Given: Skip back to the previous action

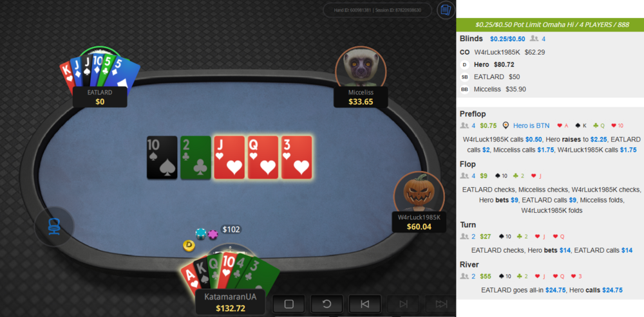Looking at the screenshot, I should (365, 304).
